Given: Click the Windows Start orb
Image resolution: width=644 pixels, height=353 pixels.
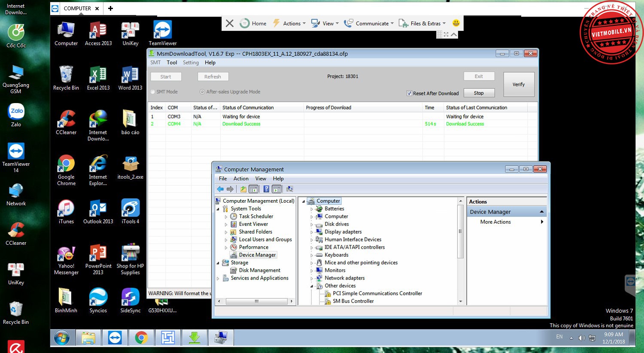Looking at the screenshot, I should 62,338.
